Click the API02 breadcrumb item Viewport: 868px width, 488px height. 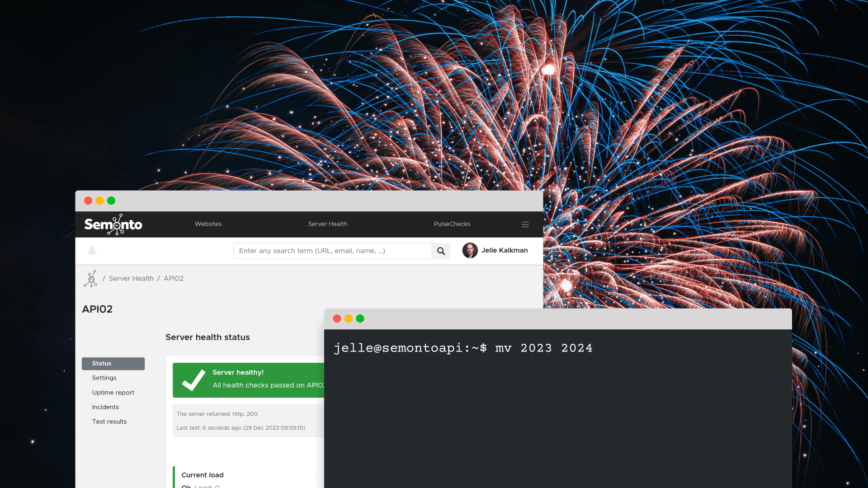(x=174, y=278)
